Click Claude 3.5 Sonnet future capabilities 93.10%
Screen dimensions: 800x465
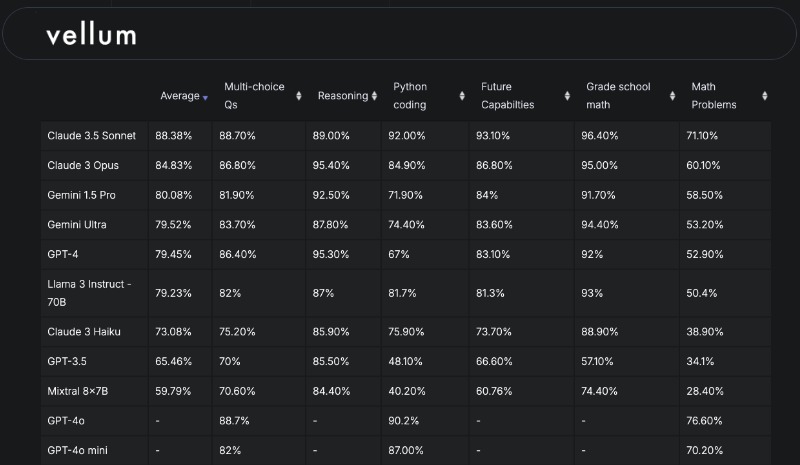click(x=493, y=136)
